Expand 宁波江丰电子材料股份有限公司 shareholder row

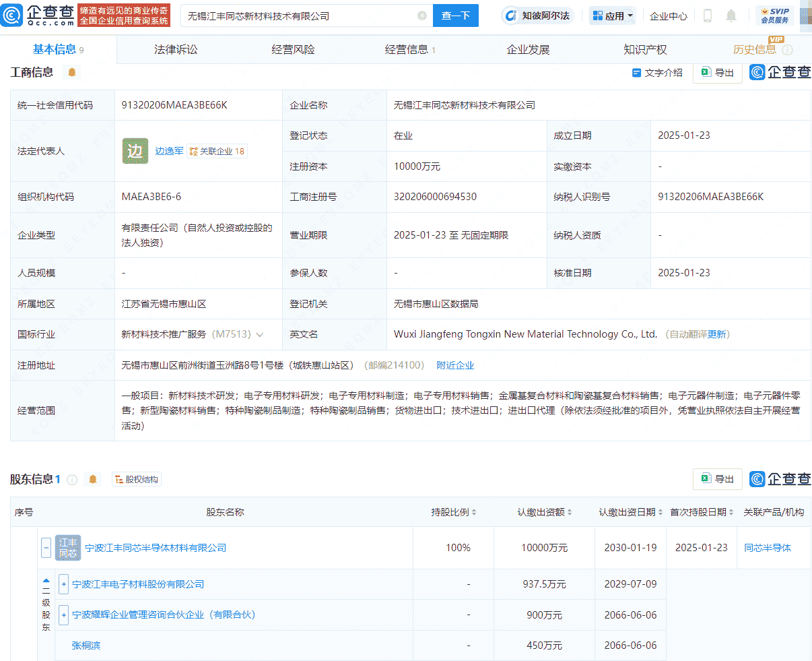point(63,584)
